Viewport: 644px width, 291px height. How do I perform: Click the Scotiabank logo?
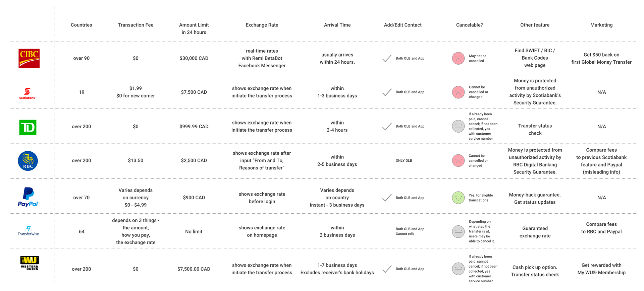pos(28,93)
